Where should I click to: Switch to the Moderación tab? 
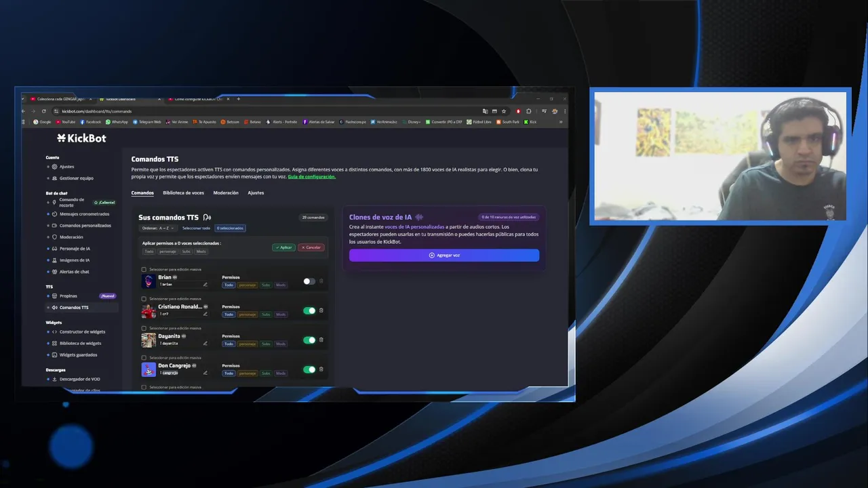[226, 193]
